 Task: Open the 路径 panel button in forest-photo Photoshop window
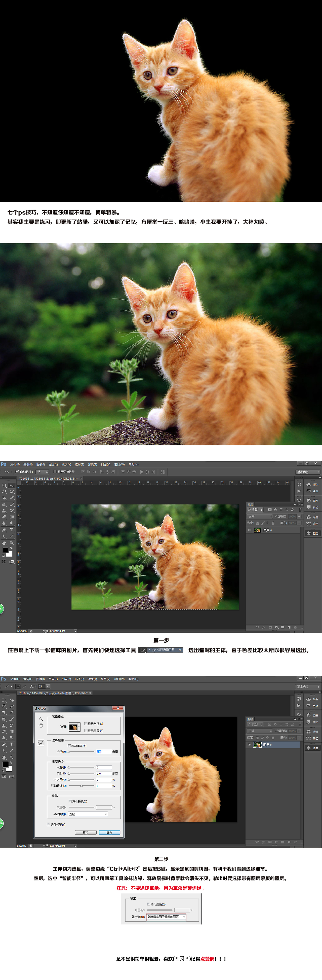click(312, 524)
